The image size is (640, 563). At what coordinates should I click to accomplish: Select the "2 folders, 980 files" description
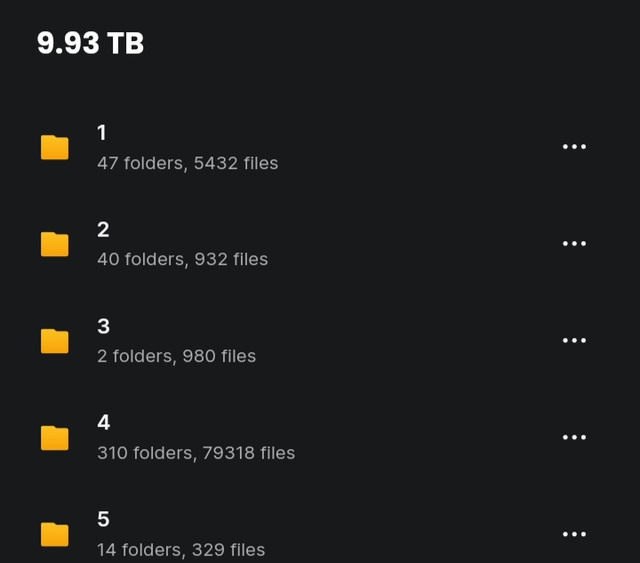pos(176,357)
